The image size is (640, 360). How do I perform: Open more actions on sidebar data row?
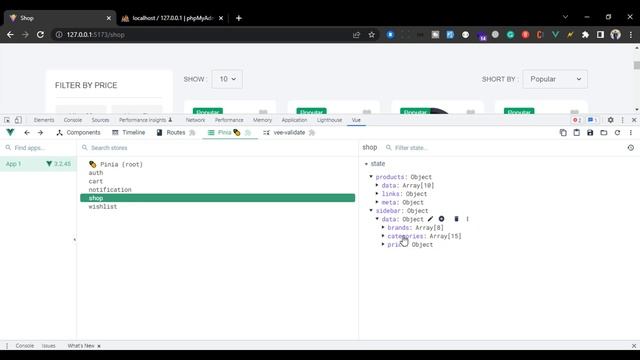467,219
